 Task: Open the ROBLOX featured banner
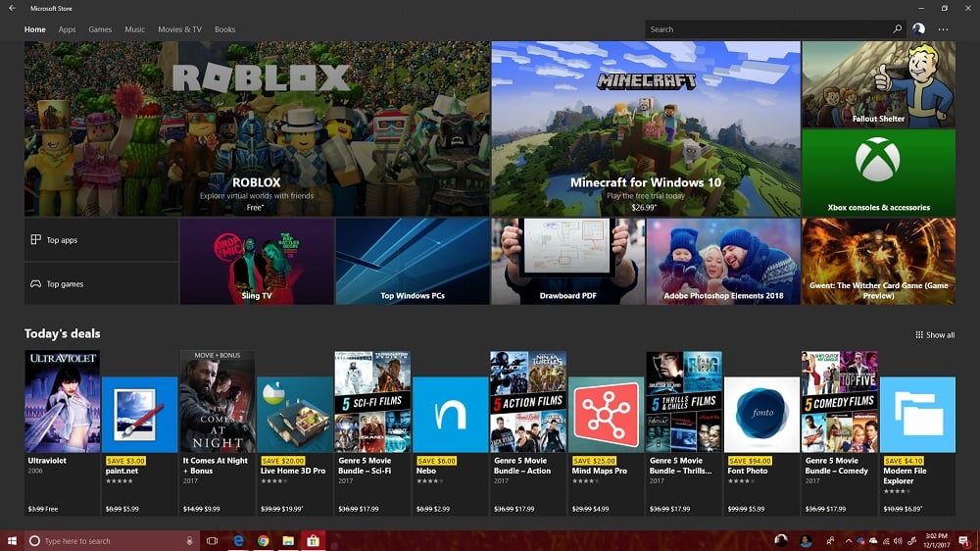coord(257,128)
